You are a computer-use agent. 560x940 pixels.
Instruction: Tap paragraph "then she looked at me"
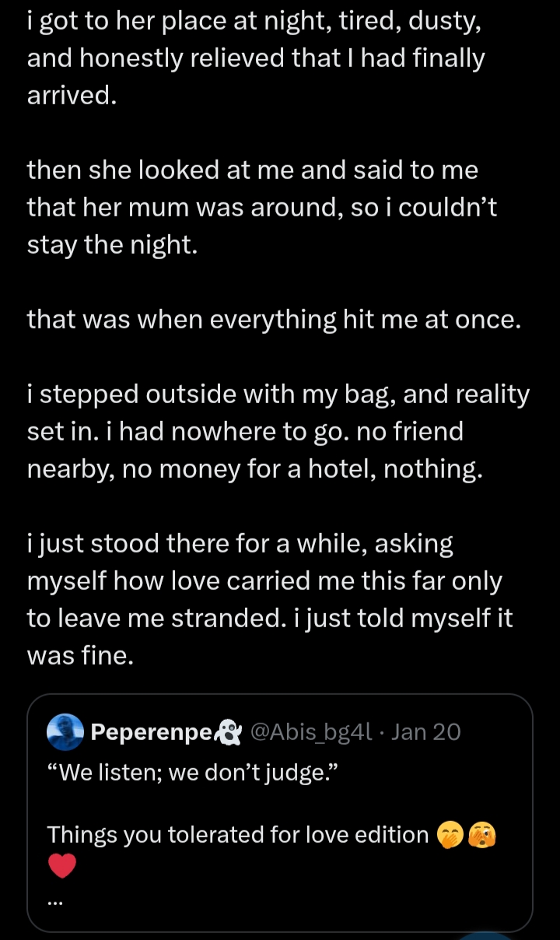[x=261, y=207]
